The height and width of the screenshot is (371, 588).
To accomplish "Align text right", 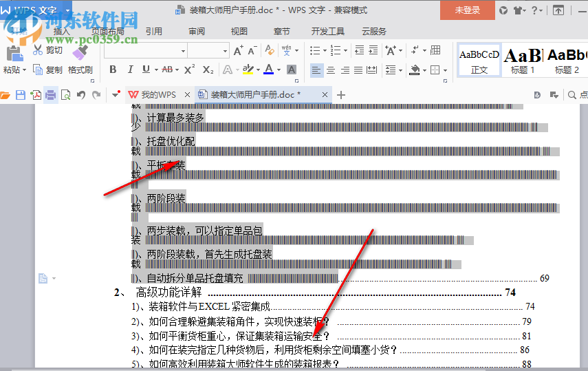I will (x=345, y=70).
